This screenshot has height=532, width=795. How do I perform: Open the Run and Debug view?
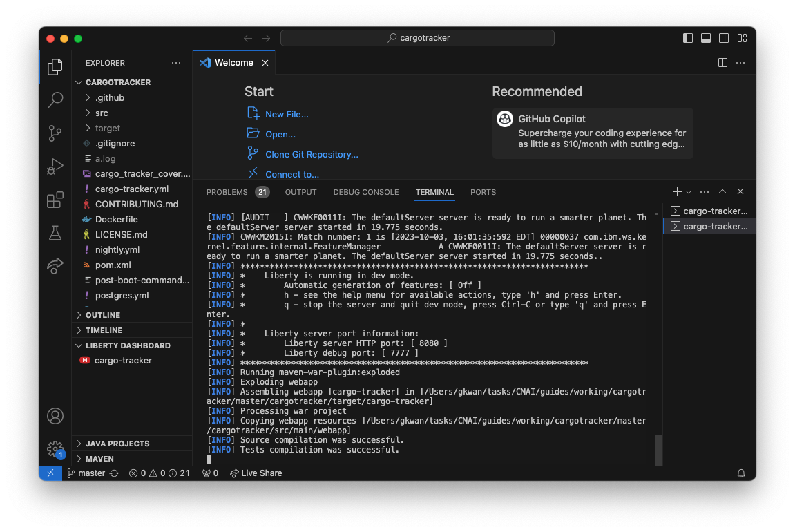click(55, 167)
